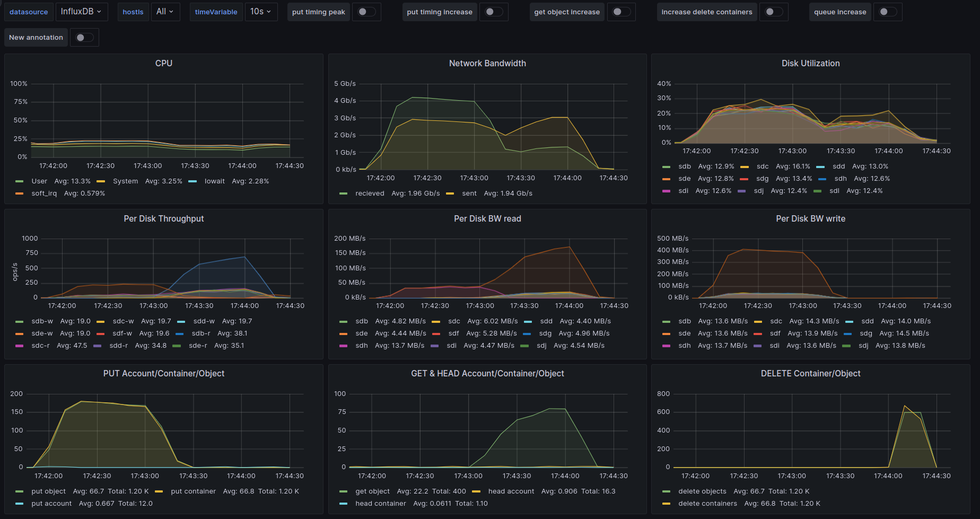This screenshot has height=519, width=980.
Task: Select the delete containers legend entry
Action: 707,504
